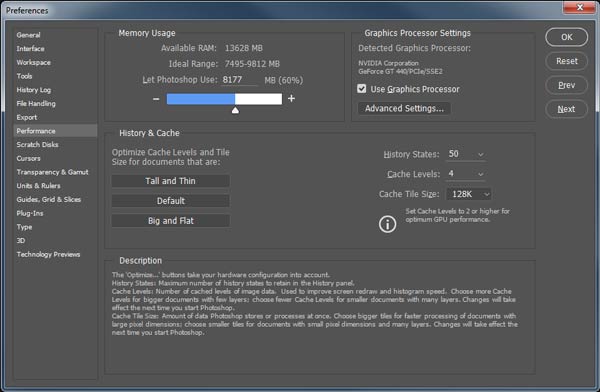Viewport: 600px width, 392px height.
Task: Expand the History States dropdown
Action: click(x=466, y=154)
